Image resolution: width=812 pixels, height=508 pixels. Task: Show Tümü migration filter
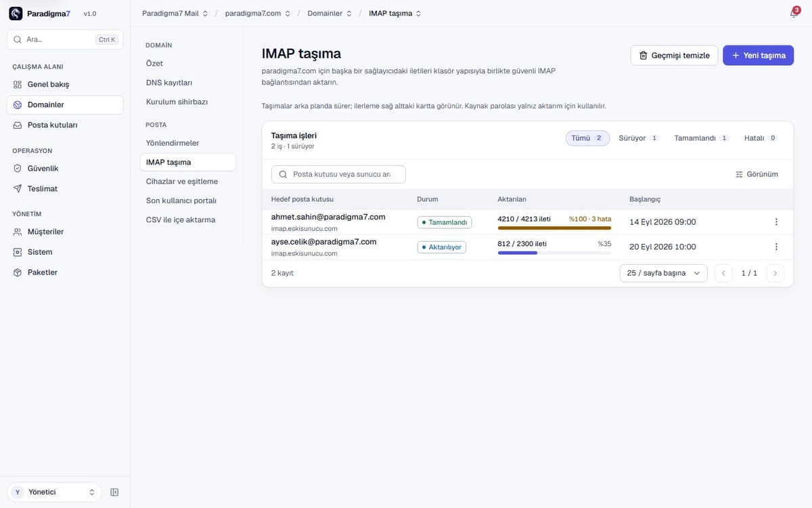coord(587,138)
